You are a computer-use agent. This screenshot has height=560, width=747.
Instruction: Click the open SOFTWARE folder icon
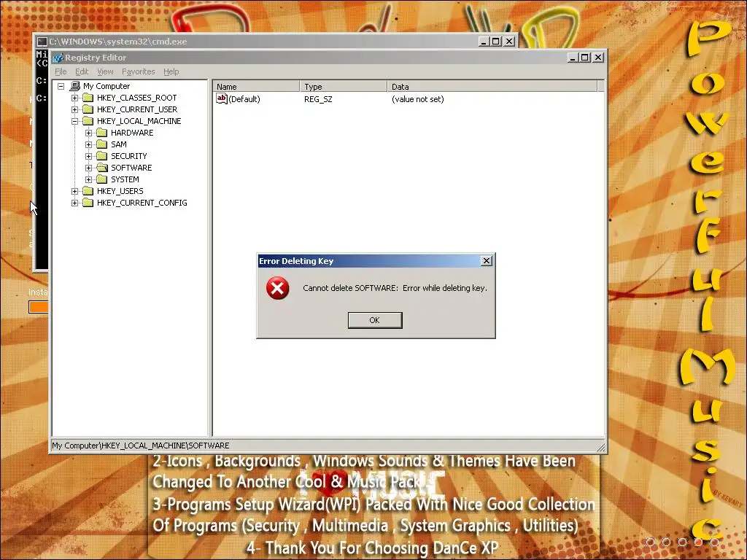click(102, 168)
